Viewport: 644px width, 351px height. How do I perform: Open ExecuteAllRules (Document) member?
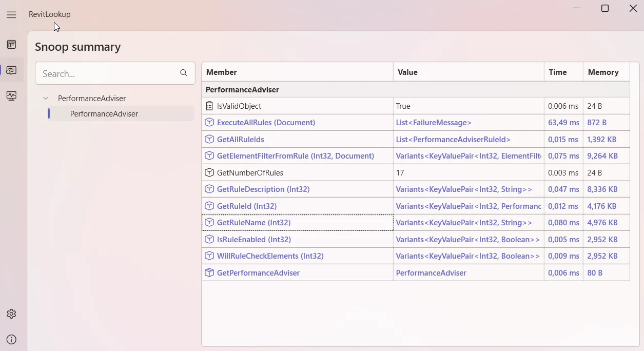266,123
